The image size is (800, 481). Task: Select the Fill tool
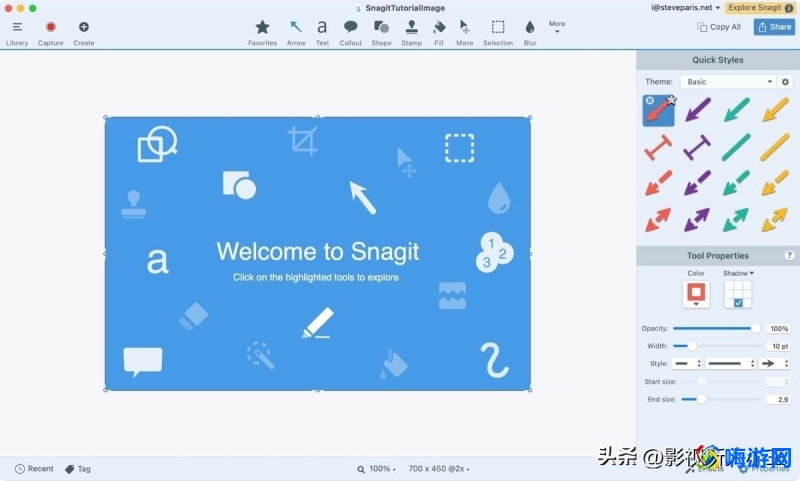coord(439,33)
